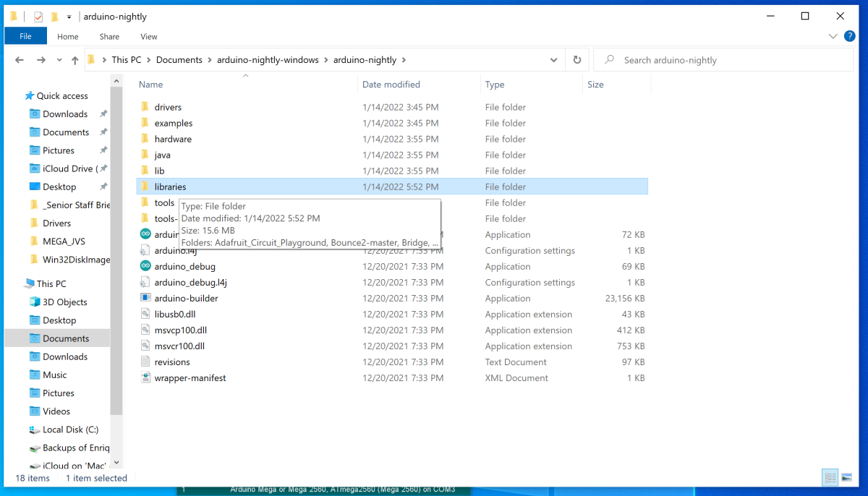
Task: Click the Properties icon in the title bar
Action: tap(38, 17)
